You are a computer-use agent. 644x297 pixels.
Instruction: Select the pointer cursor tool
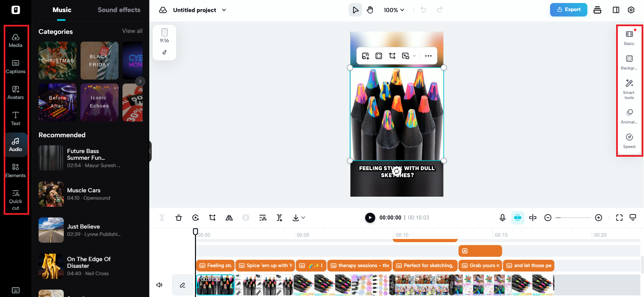(355, 10)
